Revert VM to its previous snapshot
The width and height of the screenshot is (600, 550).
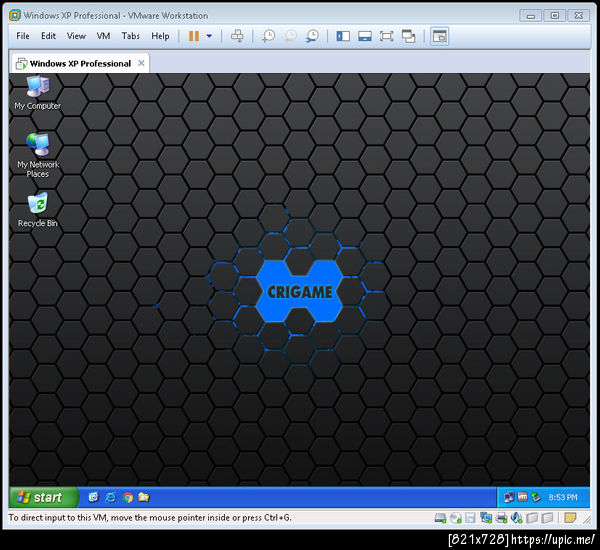(290, 36)
